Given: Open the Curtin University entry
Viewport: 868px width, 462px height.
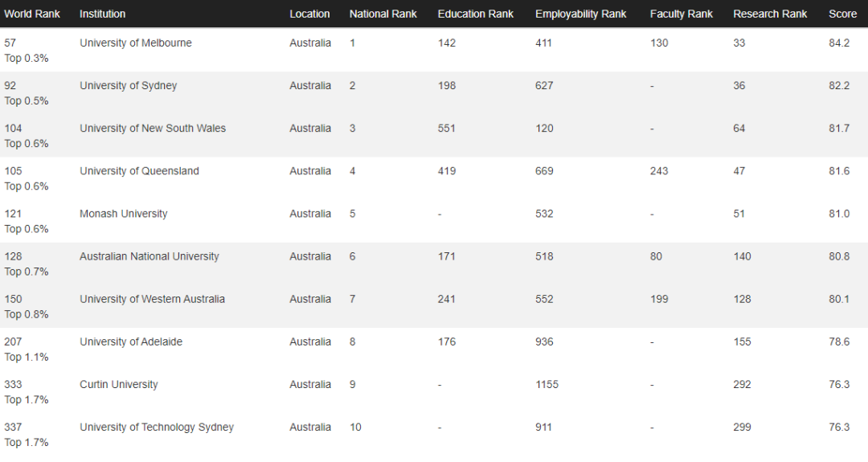Looking at the screenshot, I should tap(118, 384).
